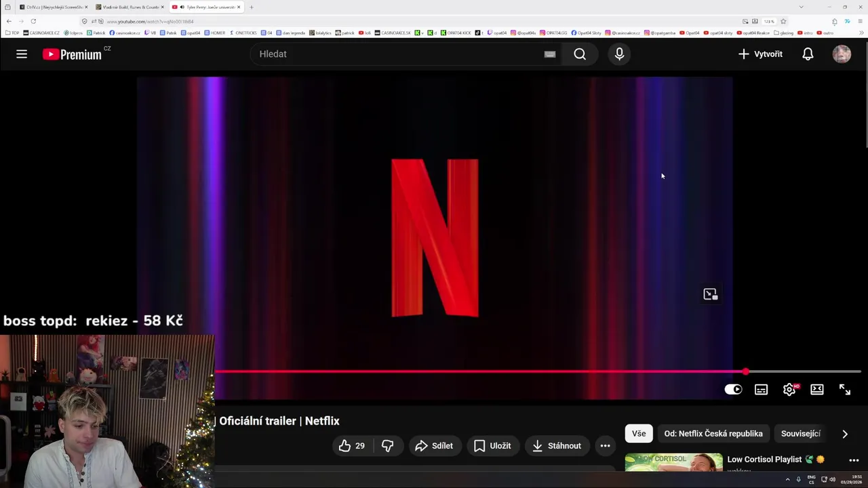868x488 pixels.
Task: Show more filter chips with right chevron
Action: [845, 434]
